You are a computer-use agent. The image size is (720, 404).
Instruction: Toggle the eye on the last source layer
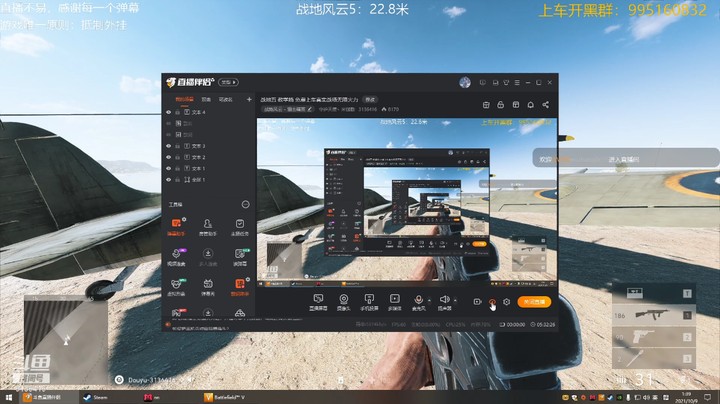click(x=169, y=180)
